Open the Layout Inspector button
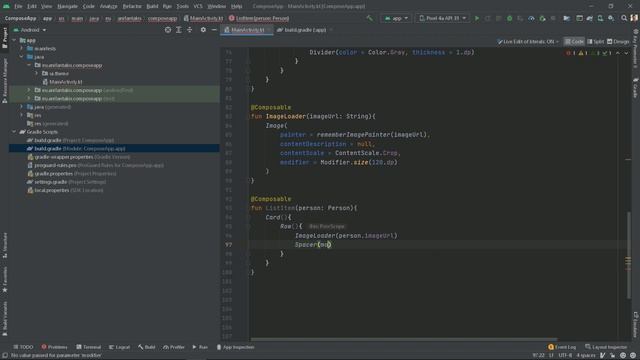Screen dimensions: 640x360 606,347
